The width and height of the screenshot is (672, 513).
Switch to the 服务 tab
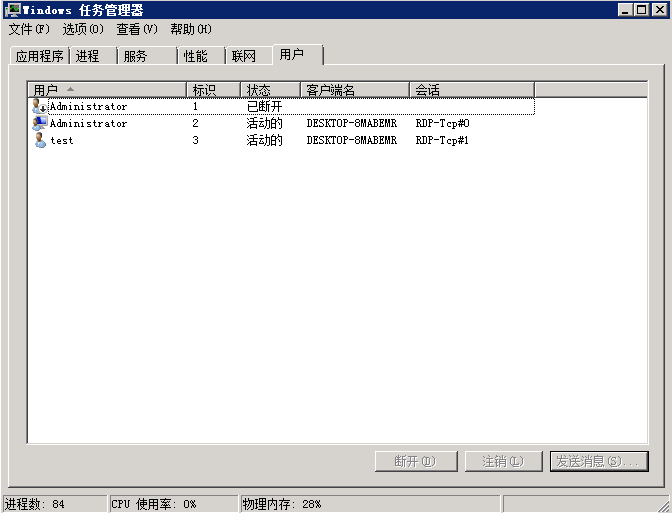coord(147,56)
